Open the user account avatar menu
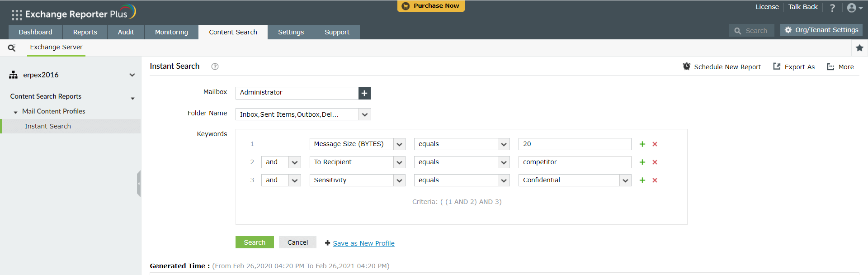The image size is (868, 275). [x=854, y=8]
